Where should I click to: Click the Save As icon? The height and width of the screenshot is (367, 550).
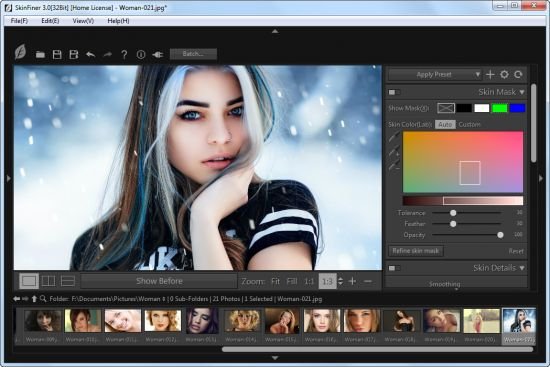tap(74, 54)
